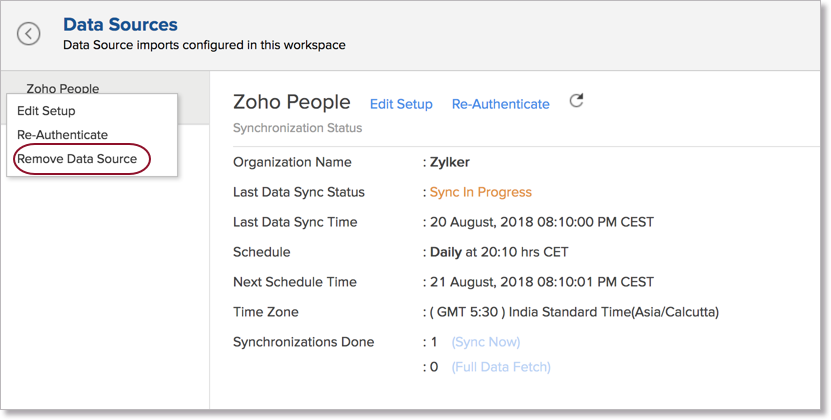Click the Daily at 20:10 hrs CET schedule
831x420 pixels.
click(499, 252)
